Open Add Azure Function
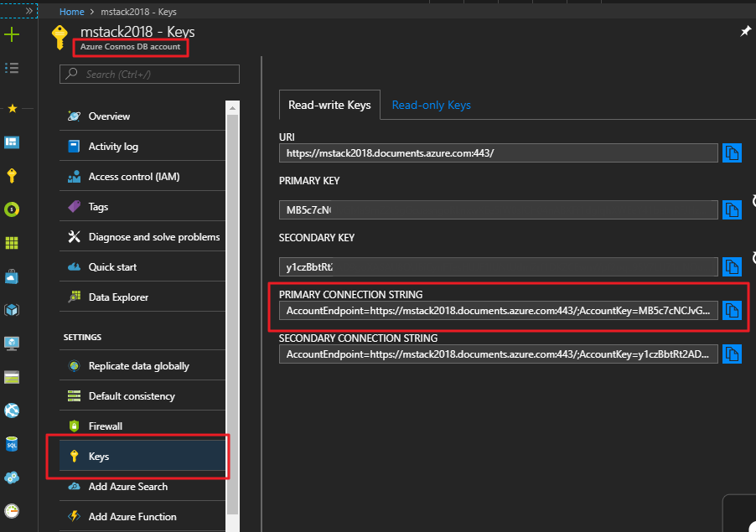The width and height of the screenshot is (756, 532). [x=142, y=517]
